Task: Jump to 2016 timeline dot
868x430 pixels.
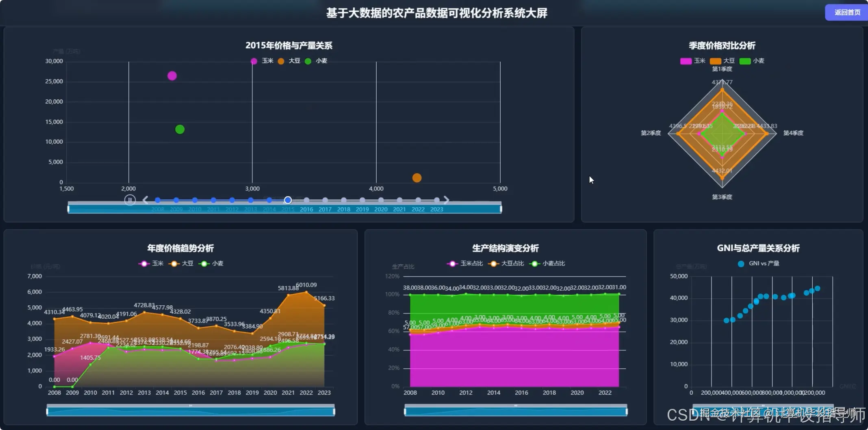Action: tap(306, 200)
